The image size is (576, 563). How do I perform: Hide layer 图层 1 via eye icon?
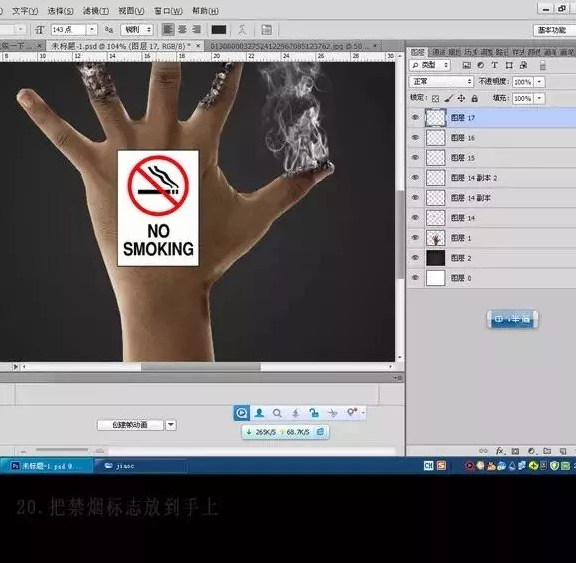(x=415, y=238)
